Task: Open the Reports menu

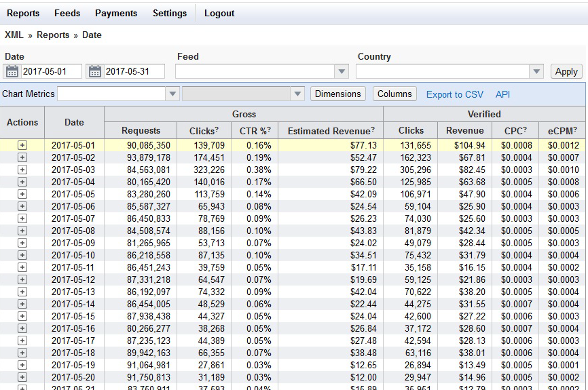Action: pyautogui.click(x=23, y=13)
